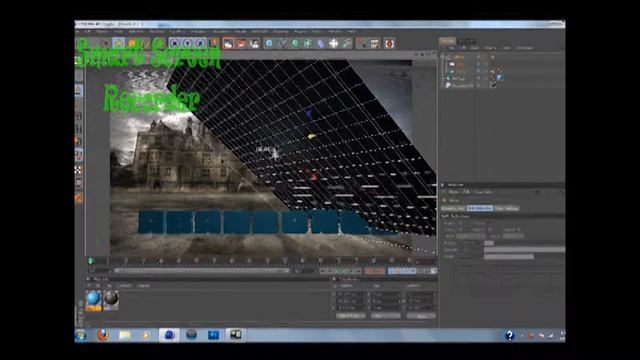Click the purple deformer toolbar icon

click(321, 43)
